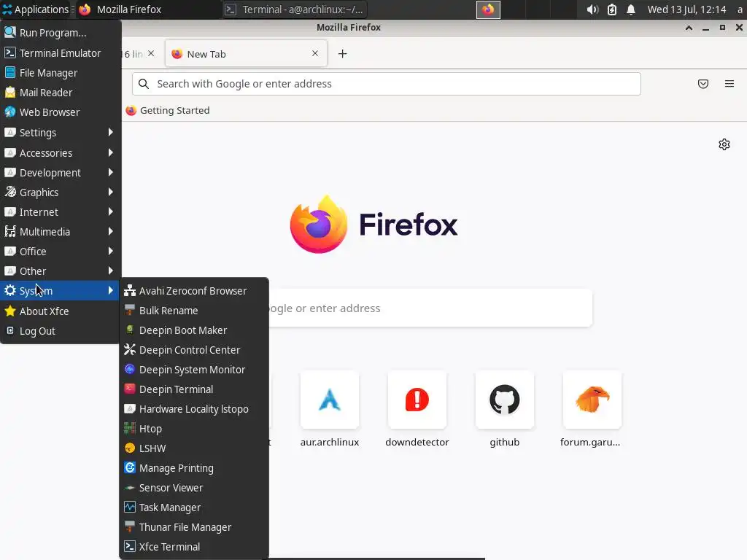
Task: Start Deepin Terminal
Action: pyautogui.click(x=193, y=389)
